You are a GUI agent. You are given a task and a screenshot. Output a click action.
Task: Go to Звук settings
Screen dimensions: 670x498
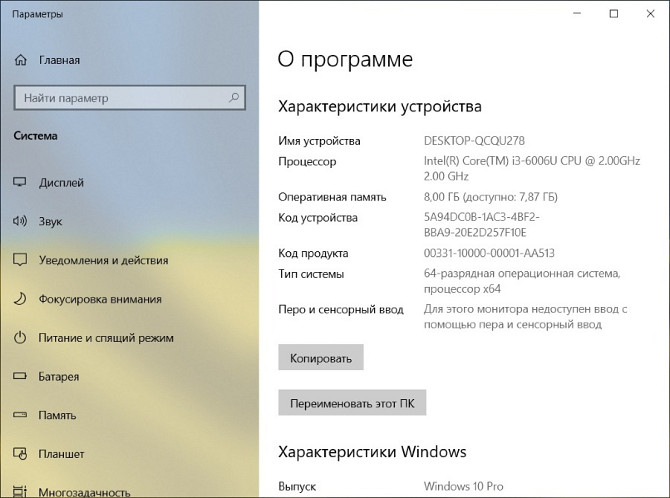(50, 221)
